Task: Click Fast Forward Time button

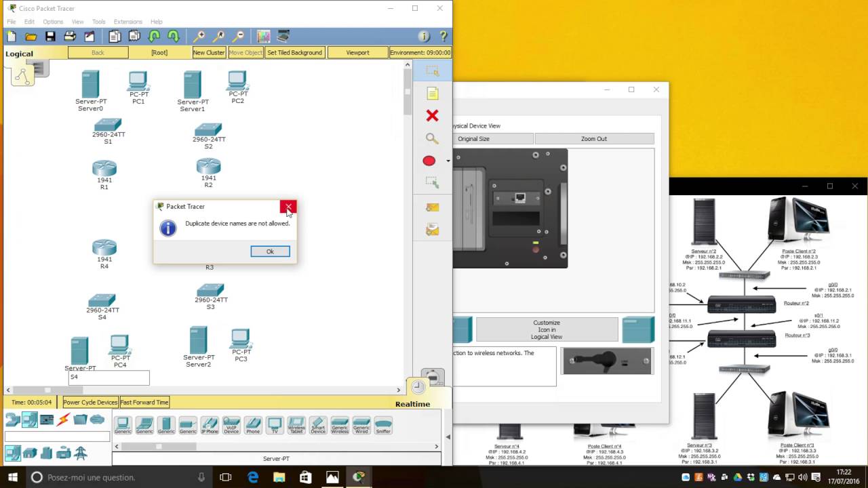Action: (x=144, y=403)
